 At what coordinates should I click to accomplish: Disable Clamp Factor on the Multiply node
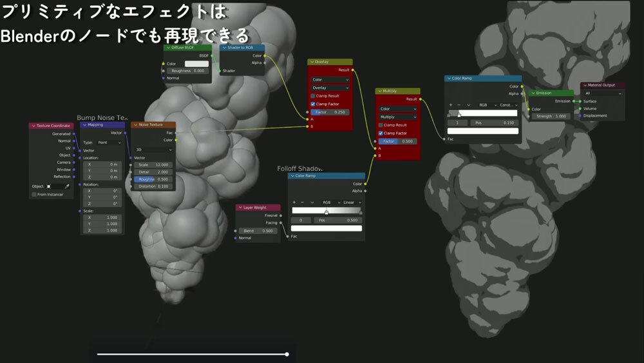click(381, 133)
